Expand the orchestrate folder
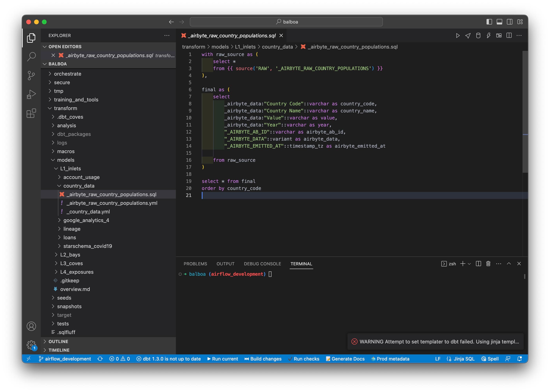This screenshot has height=392, width=550. (108, 74)
